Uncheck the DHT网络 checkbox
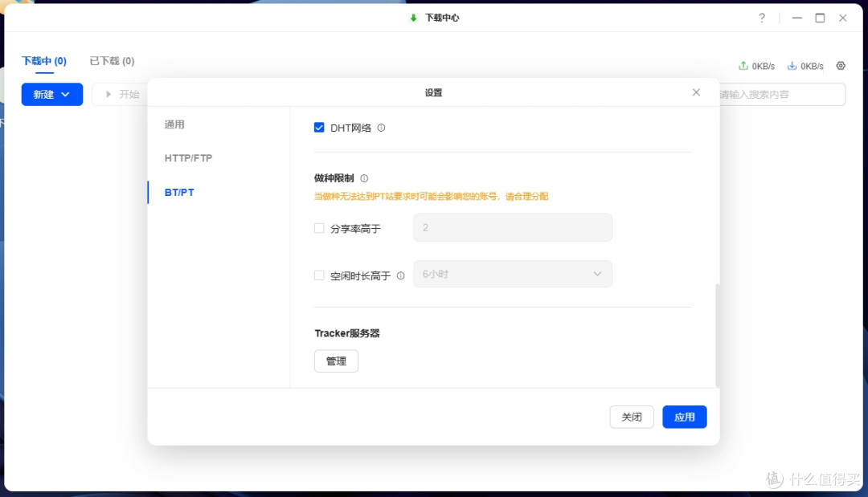The image size is (868, 497). tap(319, 128)
